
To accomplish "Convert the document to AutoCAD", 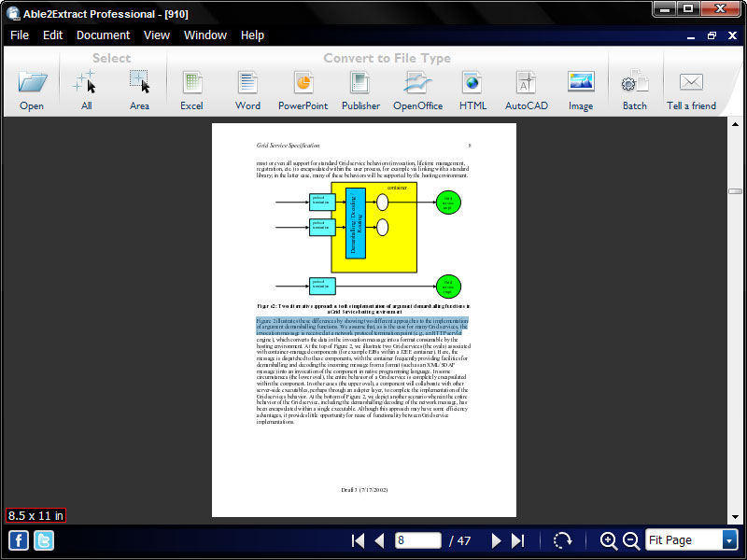I will (x=526, y=84).
